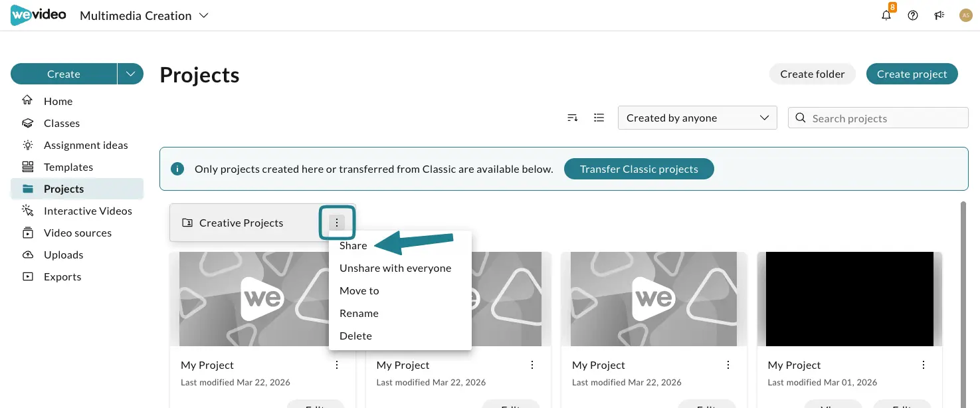Open options for Mar 01 My Project

click(924, 365)
